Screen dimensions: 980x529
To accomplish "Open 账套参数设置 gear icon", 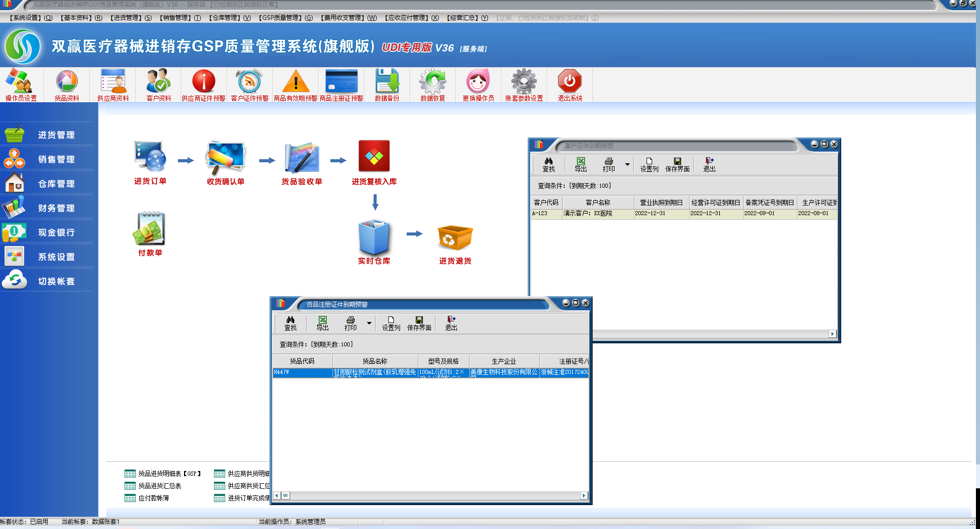I will click(x=524, y=85).
